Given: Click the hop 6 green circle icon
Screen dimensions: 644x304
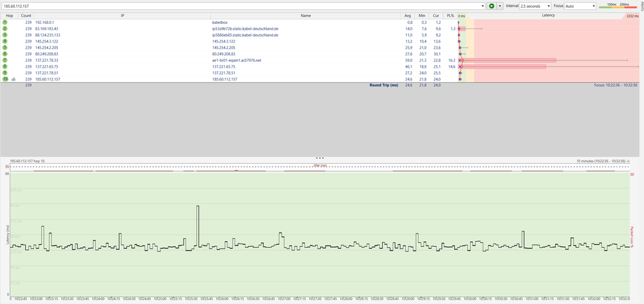Looking at the screenshot, I should point(5,53).
